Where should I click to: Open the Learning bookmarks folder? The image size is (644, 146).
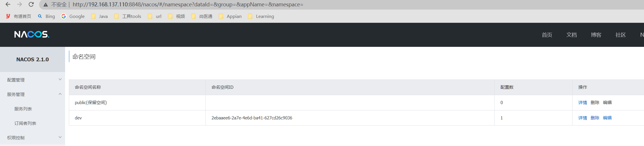tap(261, 16)
